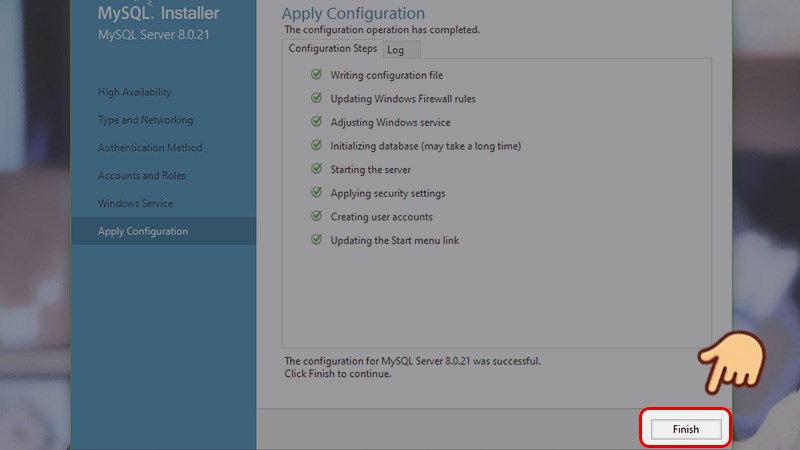Click the Updating the Start menu link checkmark
Image resolution: width=800 pixels, height=450 pixels.
click(316, 240)
